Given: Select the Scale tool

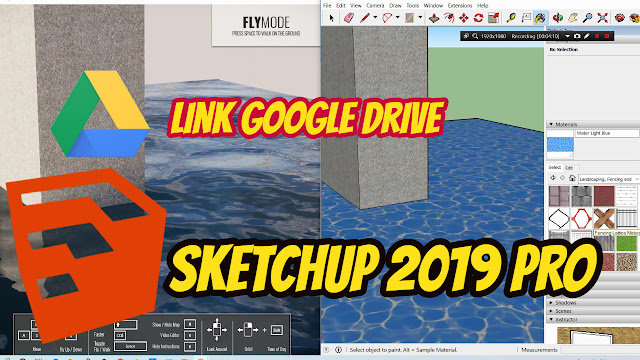Looking at the screenshot, I should tap(493, 18).
